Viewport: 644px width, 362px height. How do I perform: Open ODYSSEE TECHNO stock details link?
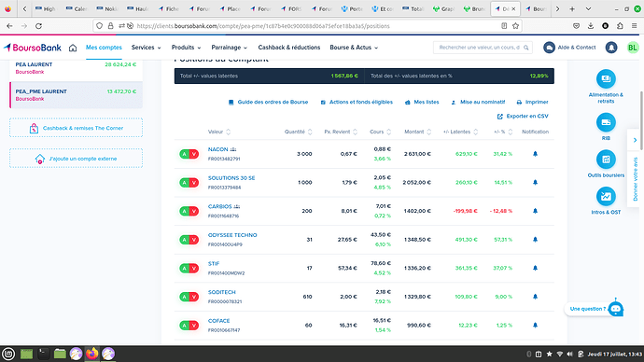(x=232, y=235)
